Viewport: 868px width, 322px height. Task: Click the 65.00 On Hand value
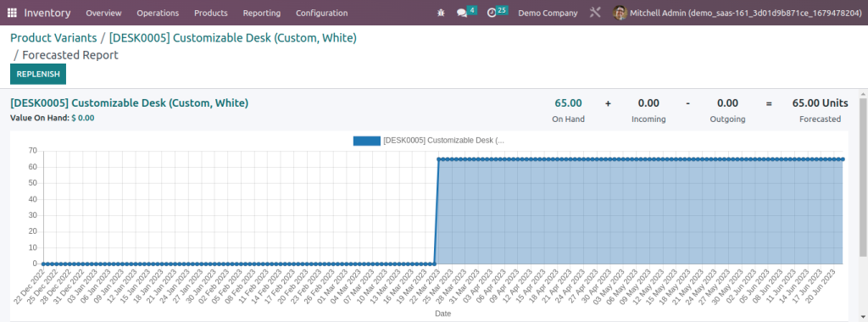click(x=568, y=103)
